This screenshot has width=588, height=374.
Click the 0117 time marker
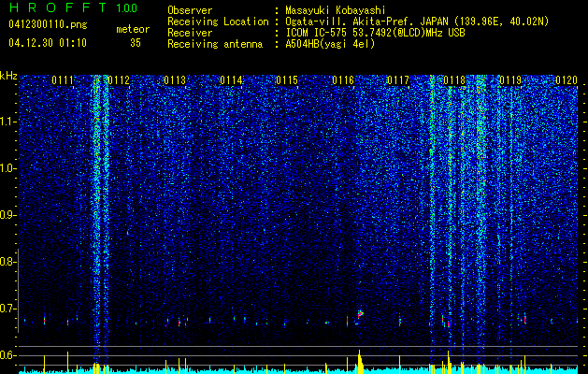[398, 80]
